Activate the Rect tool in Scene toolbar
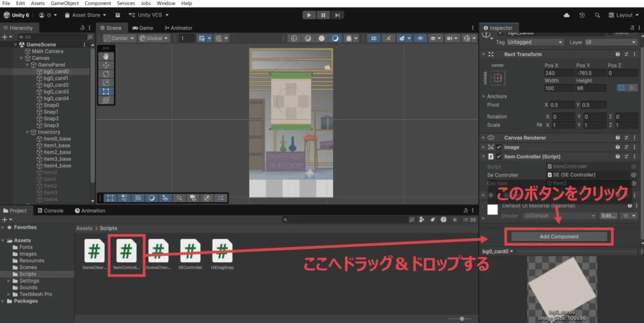The width and height of the screenshot is (644, 323). pyautogui.click(x=106, y=91)
